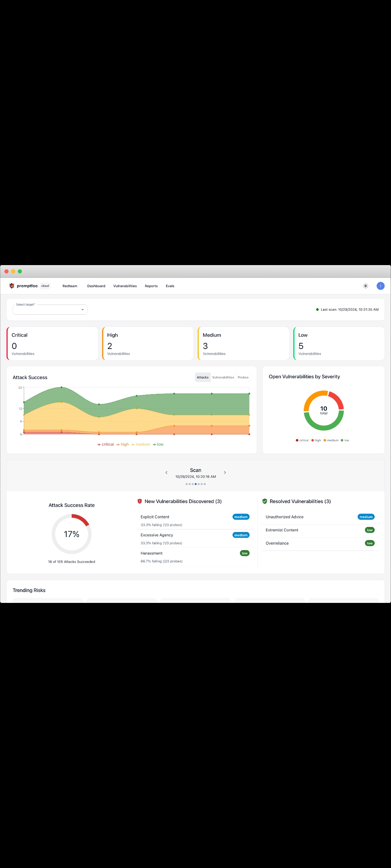Toggle the light/dark theme sun icon
Image resolution: width=391 pixels, height=868 pixels.
click(366, 286)
